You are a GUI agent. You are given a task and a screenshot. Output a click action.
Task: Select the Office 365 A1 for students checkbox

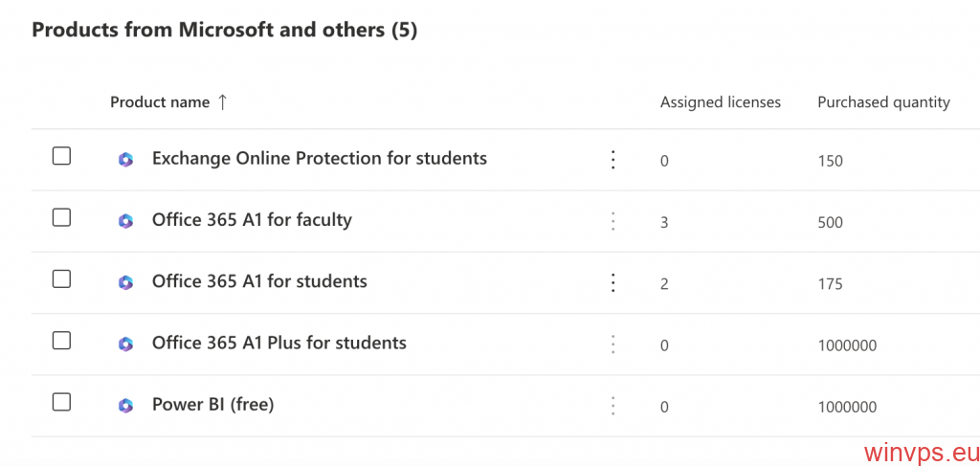click(x=61, y=279)
